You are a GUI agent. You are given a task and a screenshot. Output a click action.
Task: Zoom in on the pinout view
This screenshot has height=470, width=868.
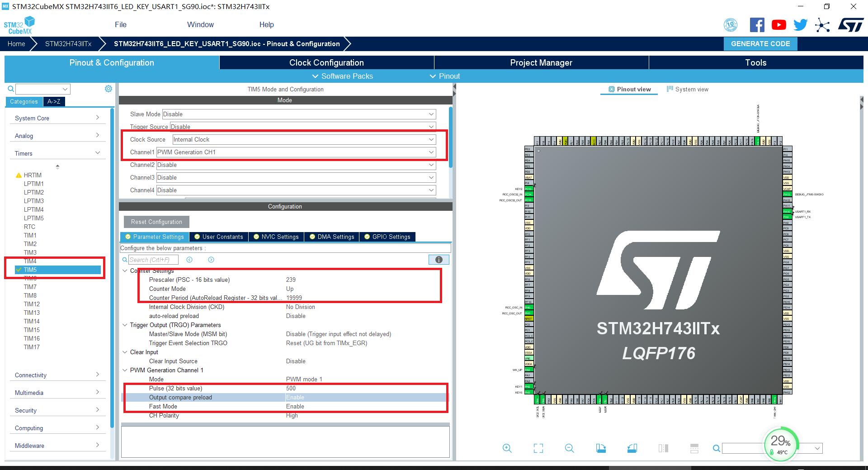tap(507, 448)
